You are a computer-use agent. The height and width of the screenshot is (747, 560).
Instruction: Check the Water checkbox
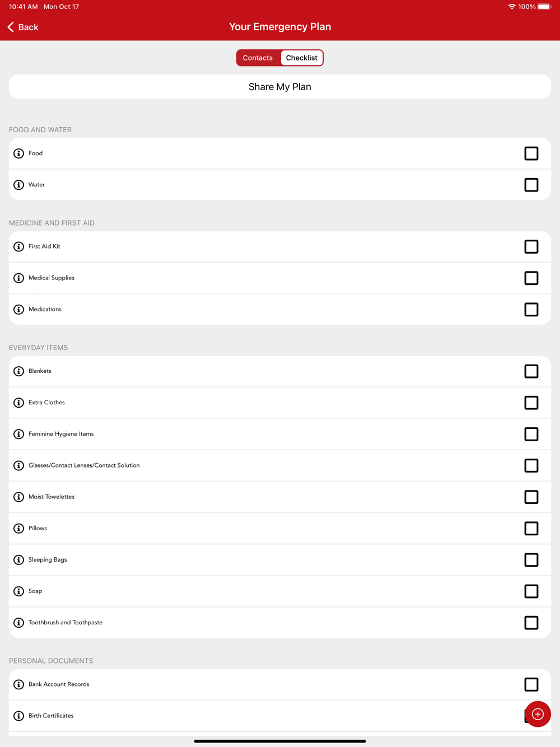click(x=531, y=185)
